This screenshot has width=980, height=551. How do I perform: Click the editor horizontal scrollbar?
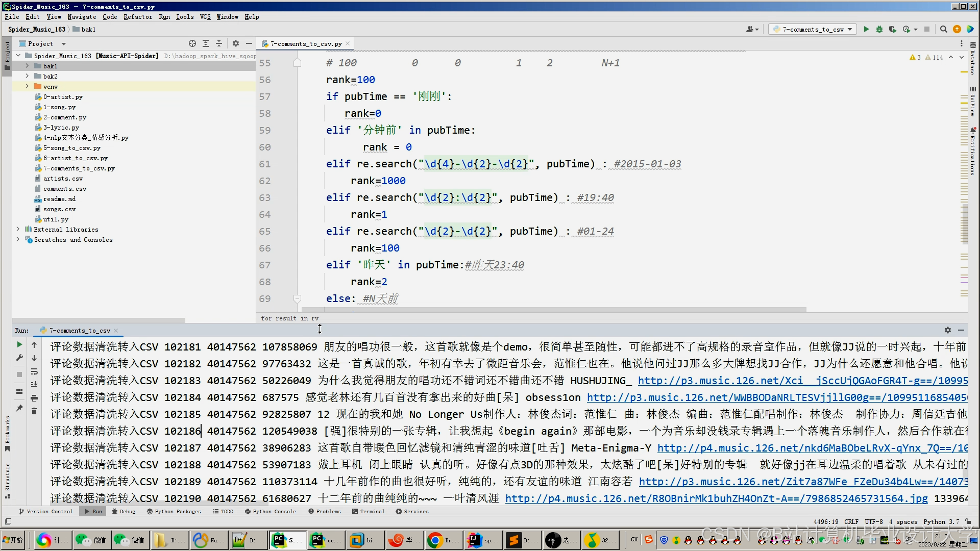[554, 310]
